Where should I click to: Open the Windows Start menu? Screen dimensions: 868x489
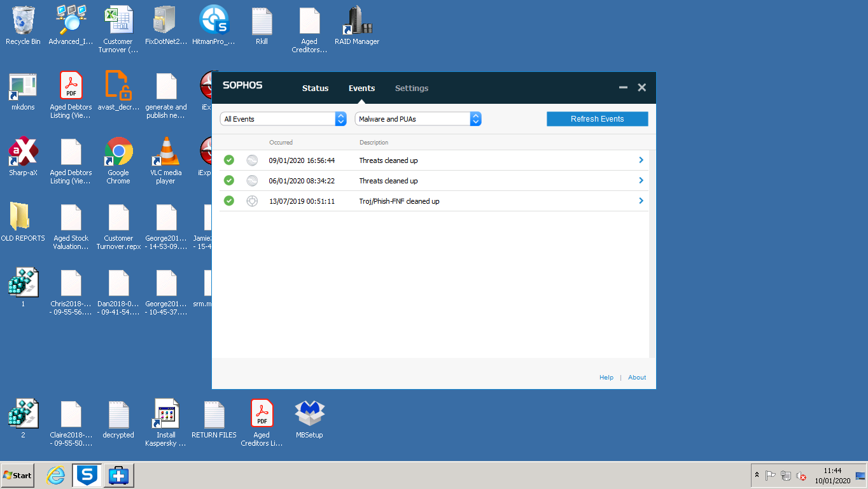(18, 476)
